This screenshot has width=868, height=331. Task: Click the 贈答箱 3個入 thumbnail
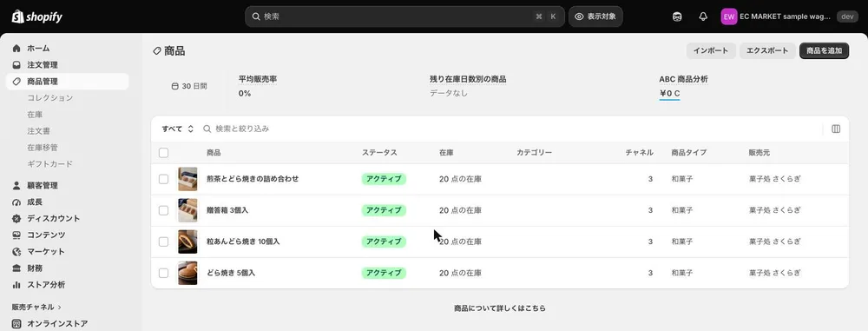coord(187,210)
